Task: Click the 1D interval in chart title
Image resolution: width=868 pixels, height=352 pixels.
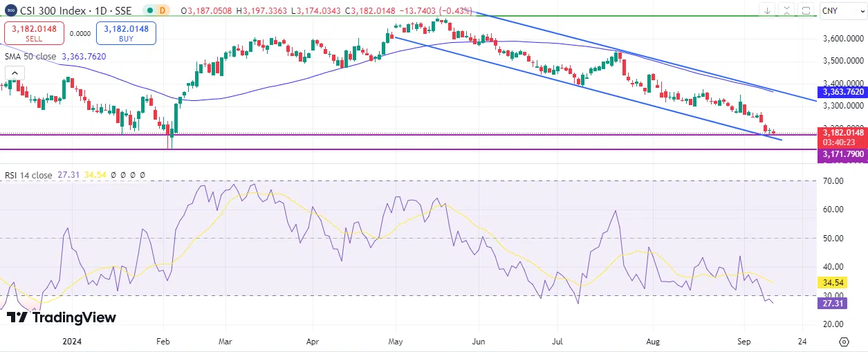Action: click(100, 11)
